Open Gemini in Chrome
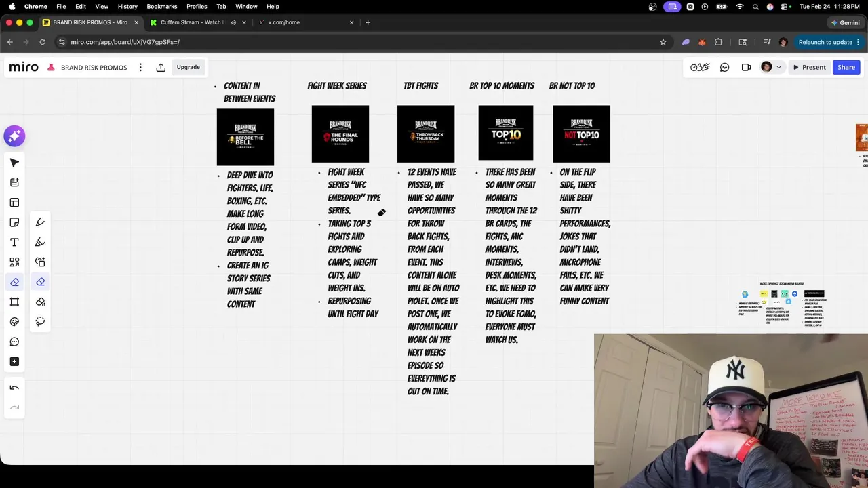 pos(846,22)
